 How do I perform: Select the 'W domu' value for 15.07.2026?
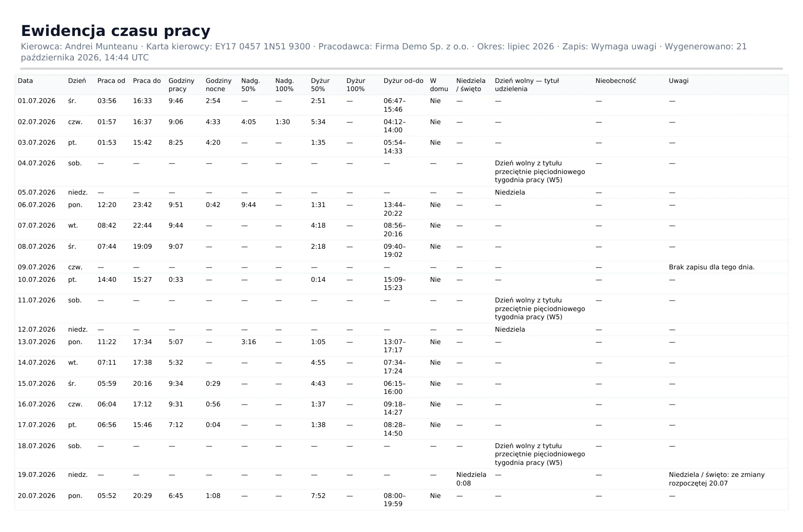436,384
